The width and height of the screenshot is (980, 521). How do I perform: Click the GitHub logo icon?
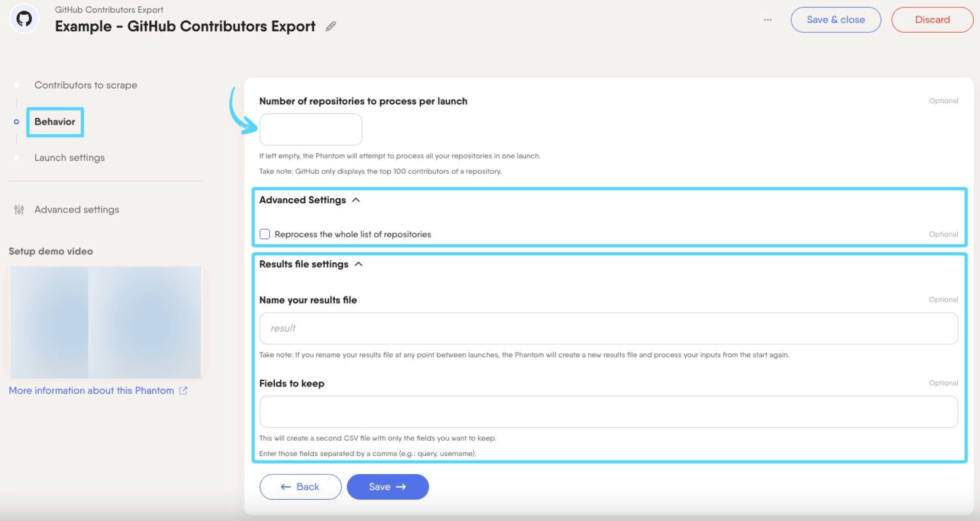click(24, 19)
